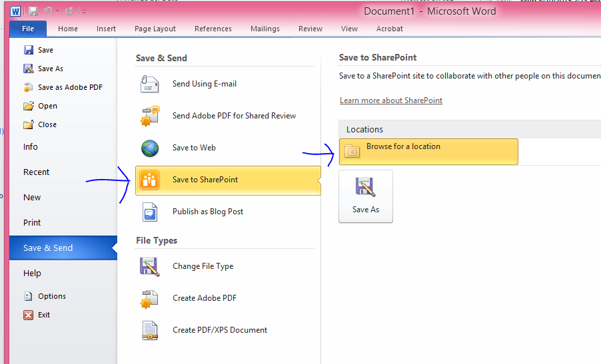Select Browse for a location entry
This screenshot has width=601, height=364.
[x=428, y=152]
